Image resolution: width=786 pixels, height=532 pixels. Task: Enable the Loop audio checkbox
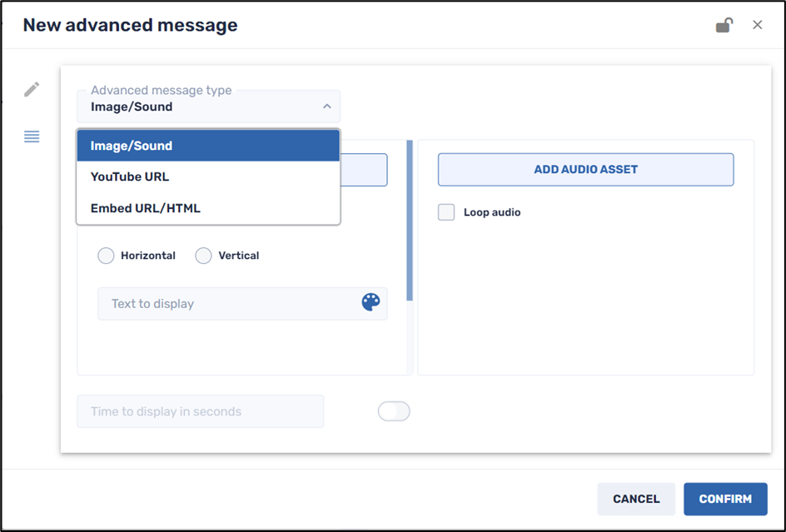pyautogui.click(x=445, y=212)
